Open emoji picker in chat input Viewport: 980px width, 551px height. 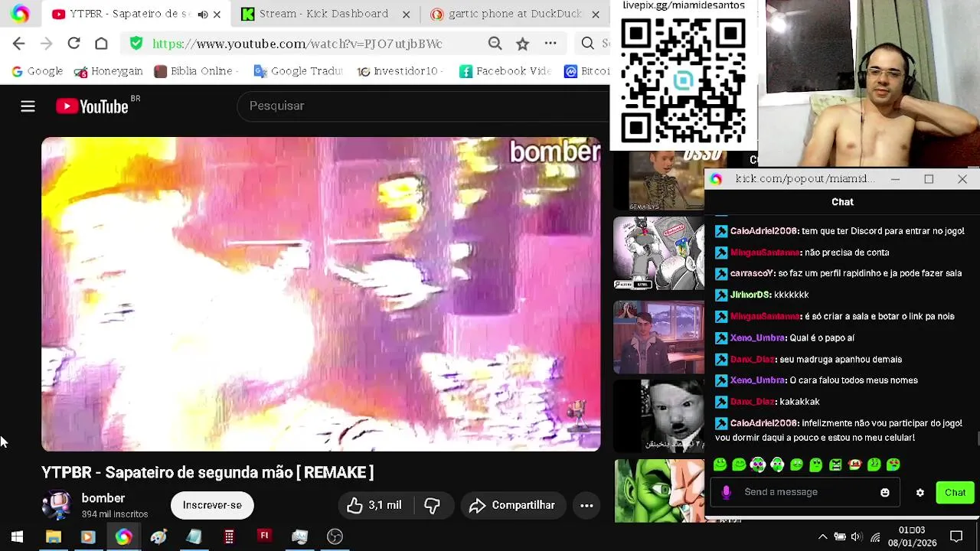(885, 492)
